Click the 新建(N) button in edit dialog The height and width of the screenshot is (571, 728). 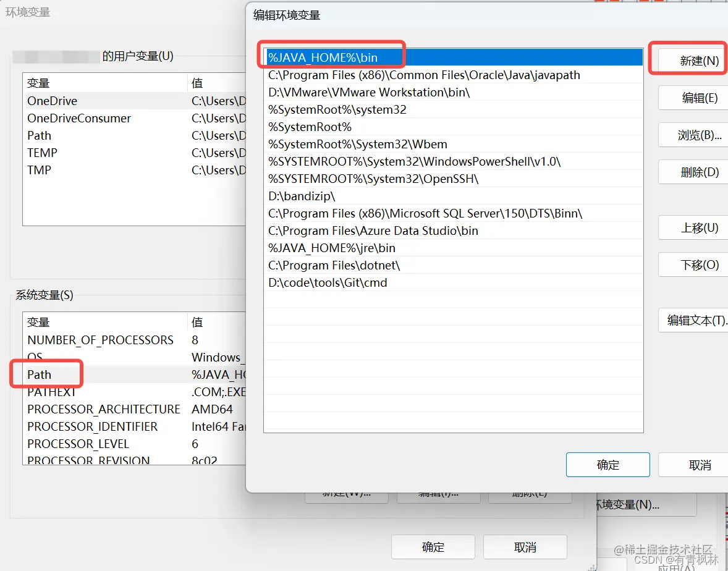pyautogui.click(x=693, y=61)
